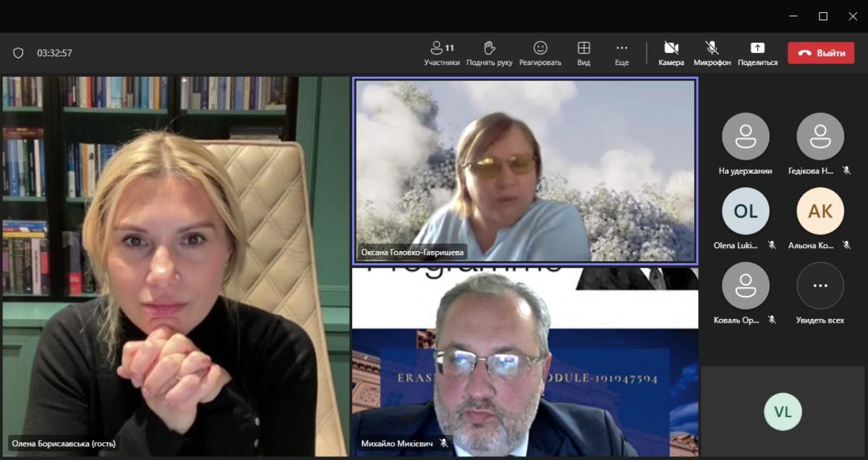Open the Участники participants panel
The height and width of the screenshot is (460, 868).
click(x=441, y=53)
